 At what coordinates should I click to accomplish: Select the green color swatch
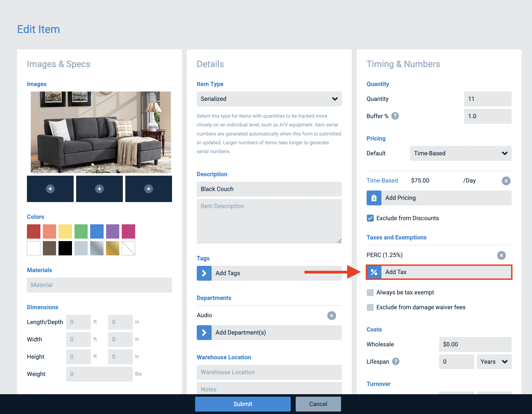point(81,231)
